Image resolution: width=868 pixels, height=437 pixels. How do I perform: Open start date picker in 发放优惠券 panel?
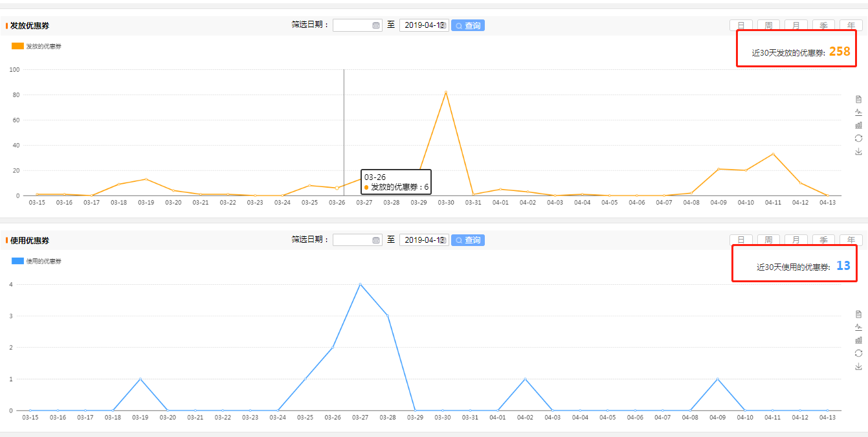[376, 25]
